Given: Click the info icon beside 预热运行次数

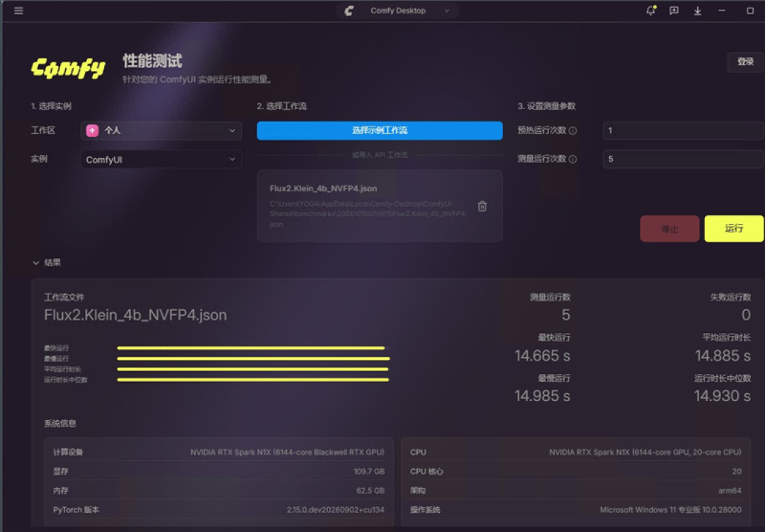Looking at the screenshot, I should [573, 131].
